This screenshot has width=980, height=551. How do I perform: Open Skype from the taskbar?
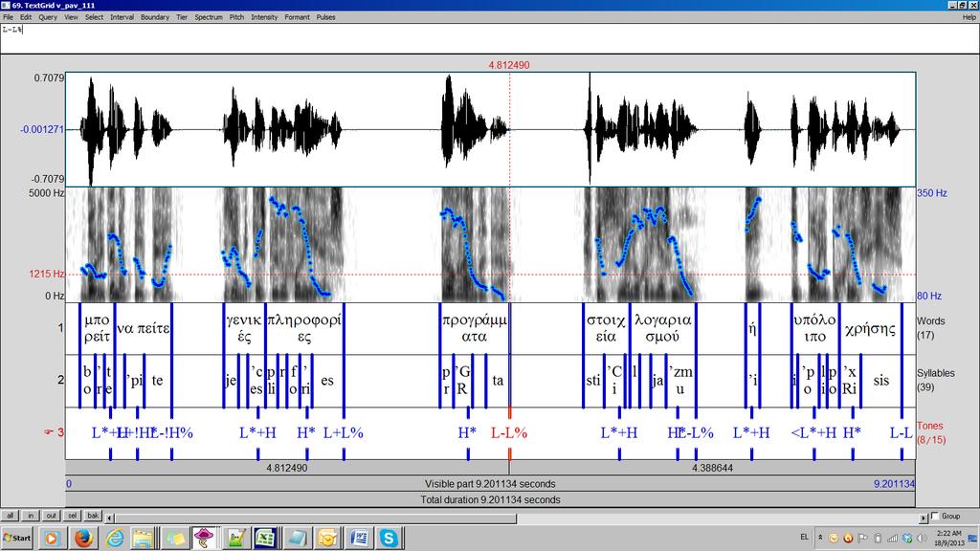389,538
